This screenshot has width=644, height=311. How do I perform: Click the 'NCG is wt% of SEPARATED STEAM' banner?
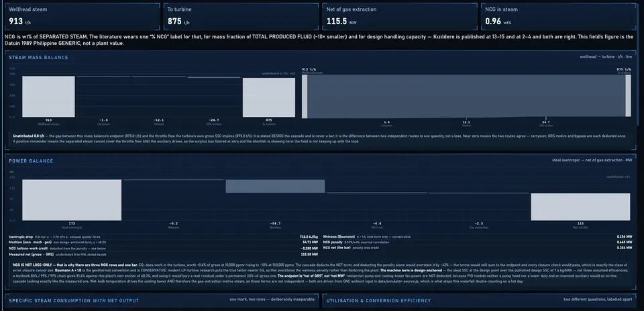tap(319, 40)
